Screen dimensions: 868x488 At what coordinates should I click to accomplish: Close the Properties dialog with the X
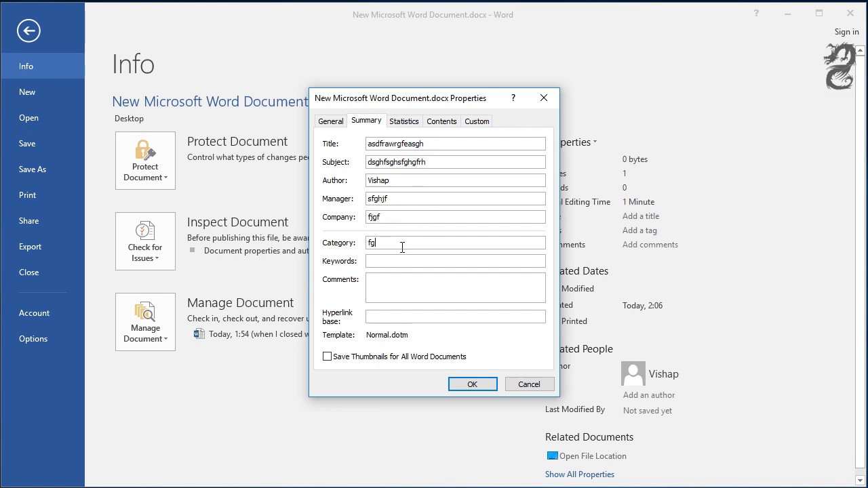click(x=544, y=98)
